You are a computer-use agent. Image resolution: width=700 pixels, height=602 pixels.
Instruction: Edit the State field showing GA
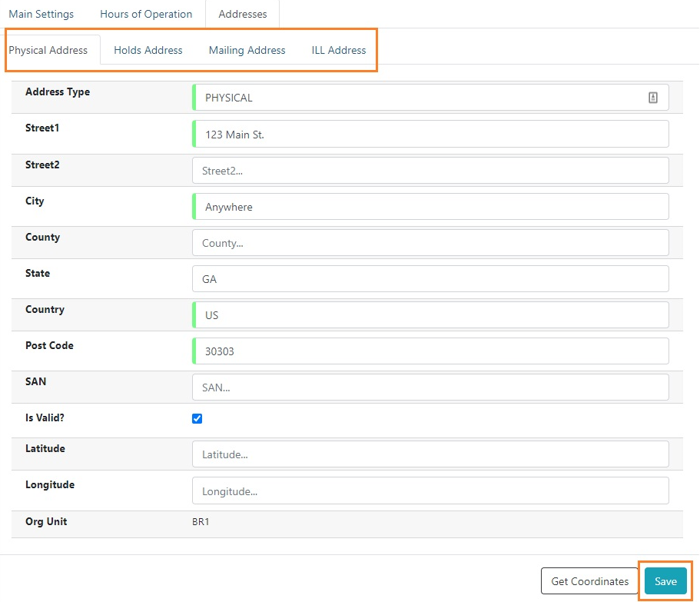click(x=430, y=279)
